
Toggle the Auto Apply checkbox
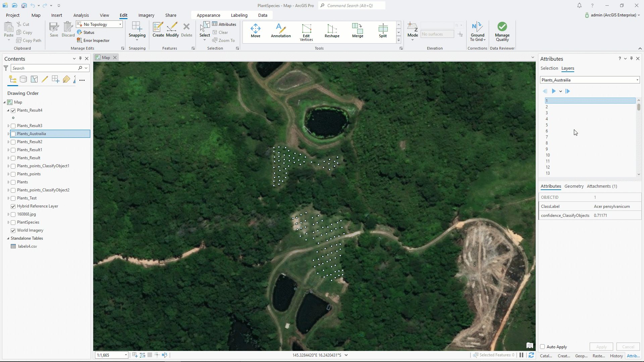[x=542, y=347]
